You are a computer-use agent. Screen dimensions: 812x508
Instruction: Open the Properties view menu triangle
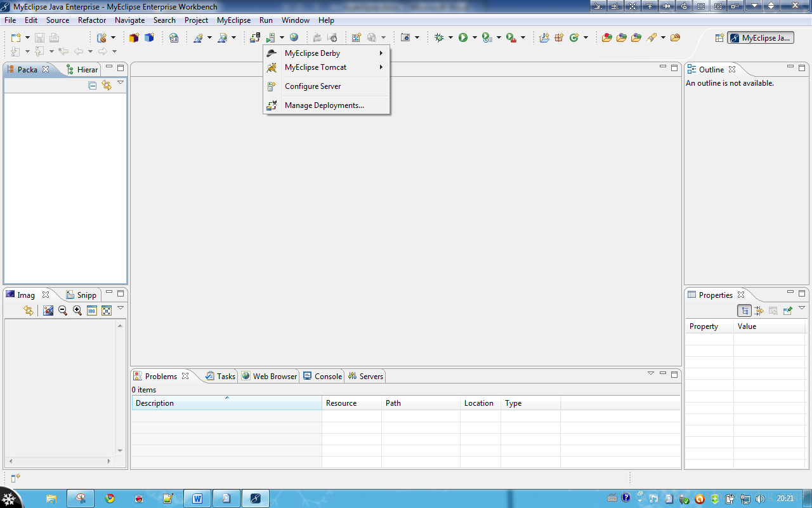tap(802, 308)
